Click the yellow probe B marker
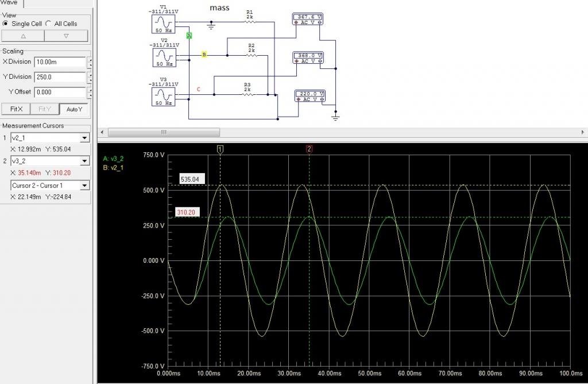Screen dimensions: 588x384 204,55
